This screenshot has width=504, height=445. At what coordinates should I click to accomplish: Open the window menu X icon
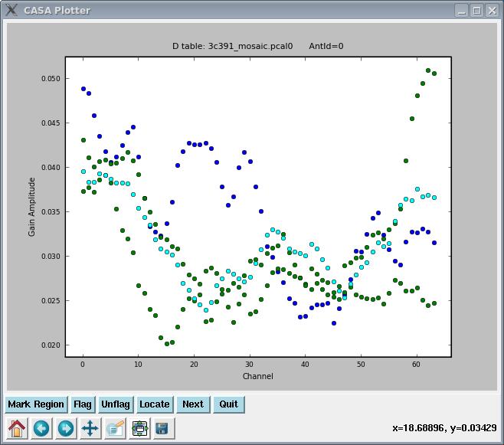pos(11,10)
